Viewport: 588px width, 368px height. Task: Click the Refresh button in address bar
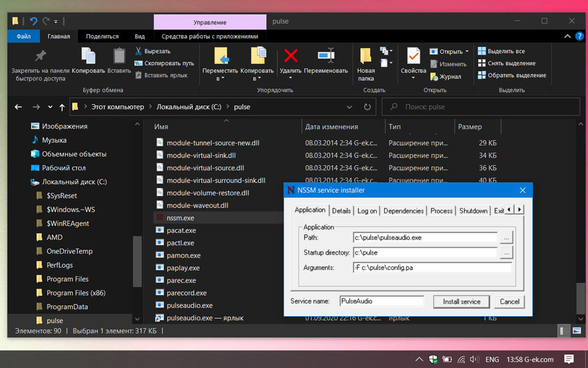(x=367, y=107)
